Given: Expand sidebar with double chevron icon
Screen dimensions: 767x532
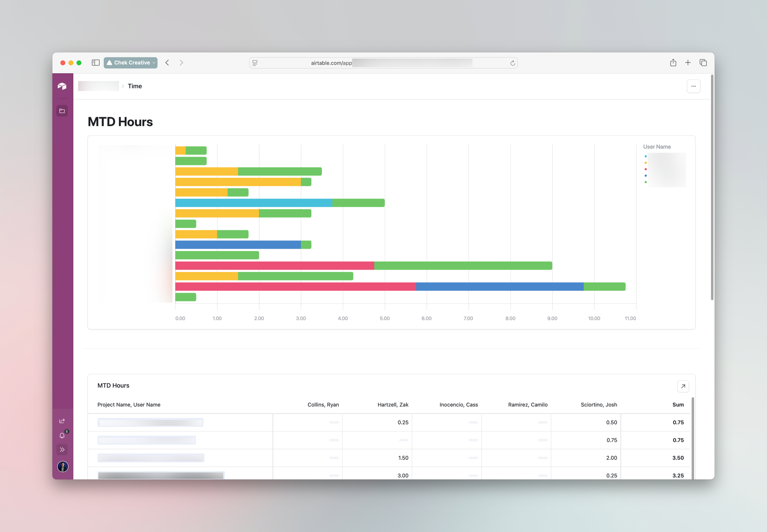Looking at the screenshot, I should (x=62, y=450).
